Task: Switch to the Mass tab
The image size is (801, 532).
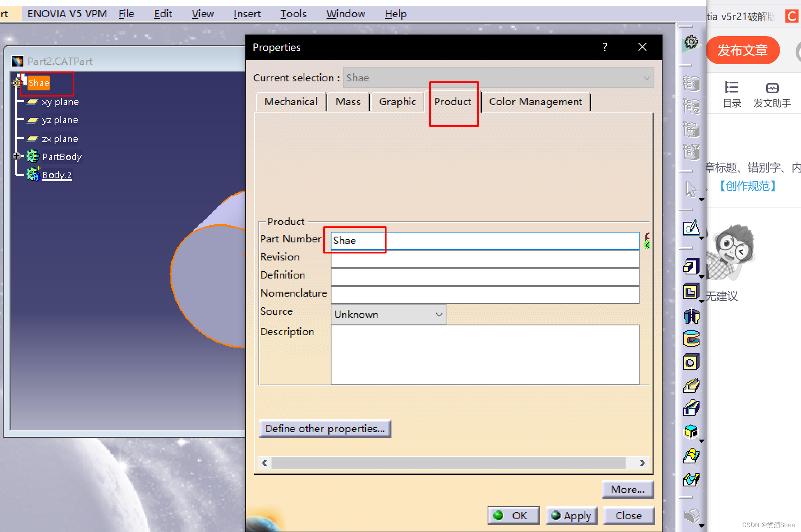Action: click(x=348, y=102)
